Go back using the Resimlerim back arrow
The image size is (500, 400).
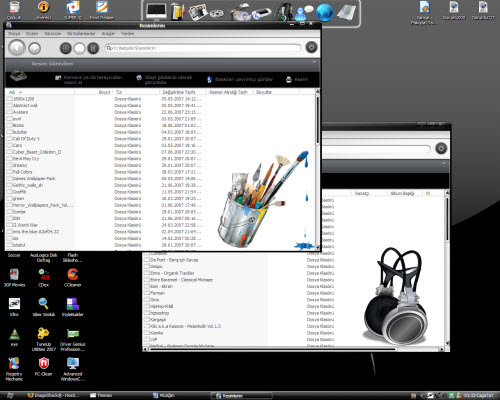point(17,48)
